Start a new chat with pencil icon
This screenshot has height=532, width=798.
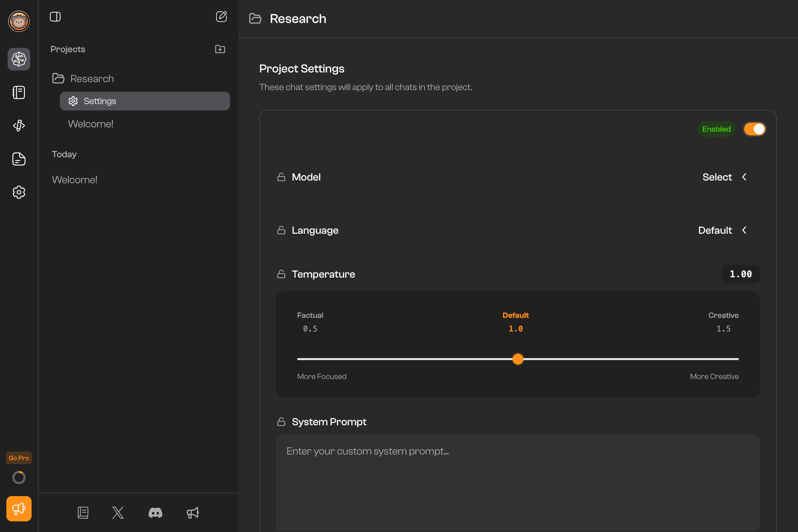[221, 17]
